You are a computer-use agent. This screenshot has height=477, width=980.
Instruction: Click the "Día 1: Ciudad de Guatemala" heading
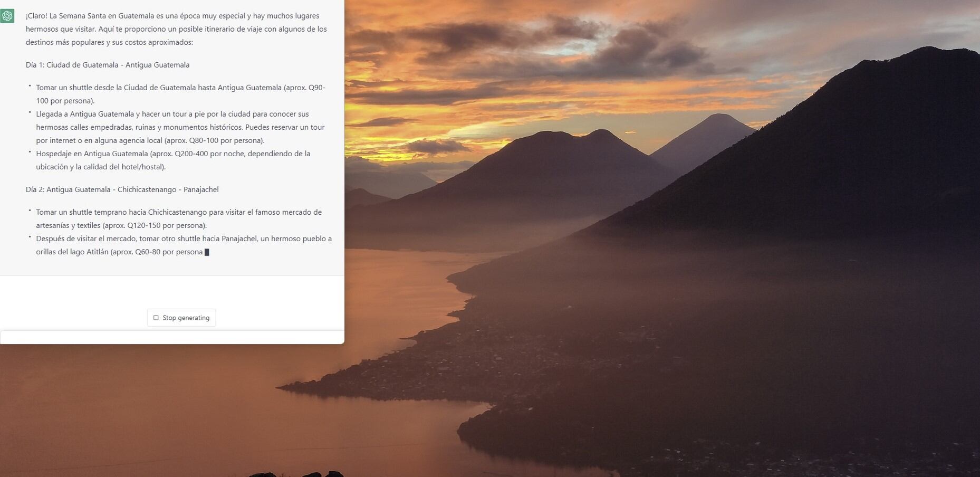108,65
